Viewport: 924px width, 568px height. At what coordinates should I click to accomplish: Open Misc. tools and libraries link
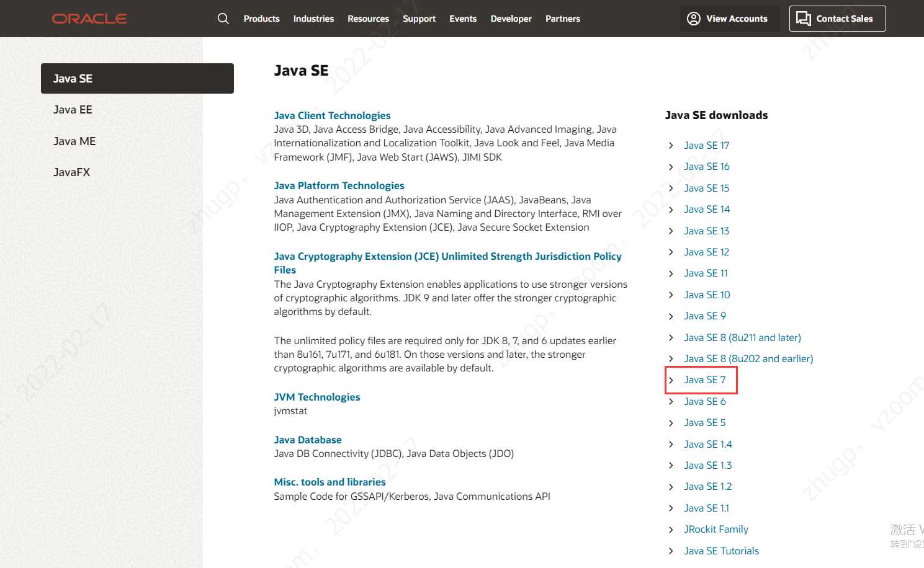[x=330, y=482]
